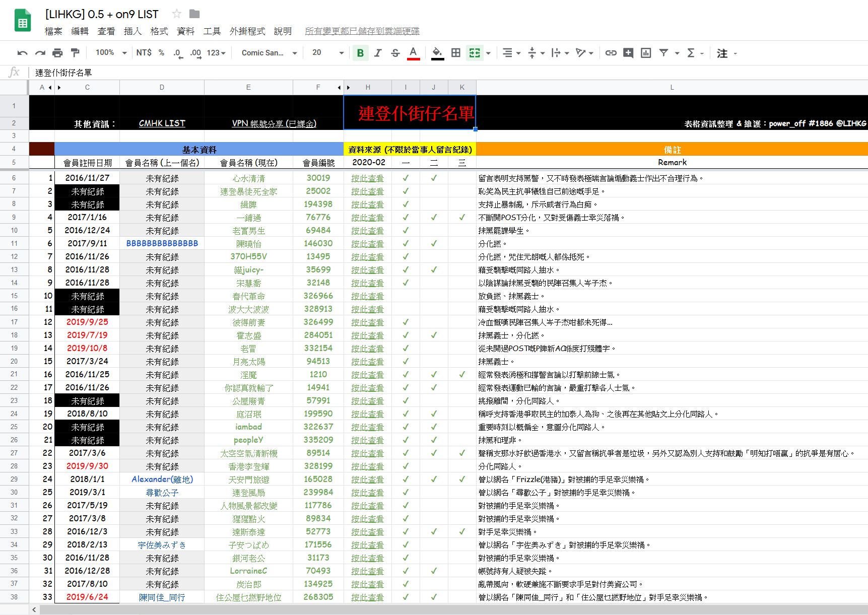Select member number cell 326966

(318, 296)
